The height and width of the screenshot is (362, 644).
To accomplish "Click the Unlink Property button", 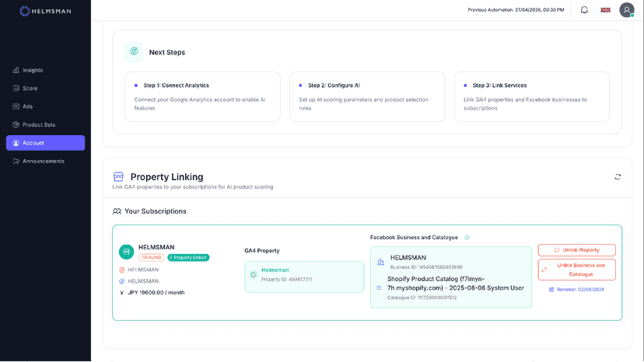I will coord(576,250).
